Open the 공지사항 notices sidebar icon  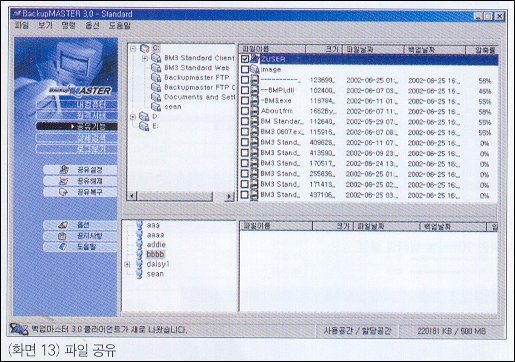[62, 236]
